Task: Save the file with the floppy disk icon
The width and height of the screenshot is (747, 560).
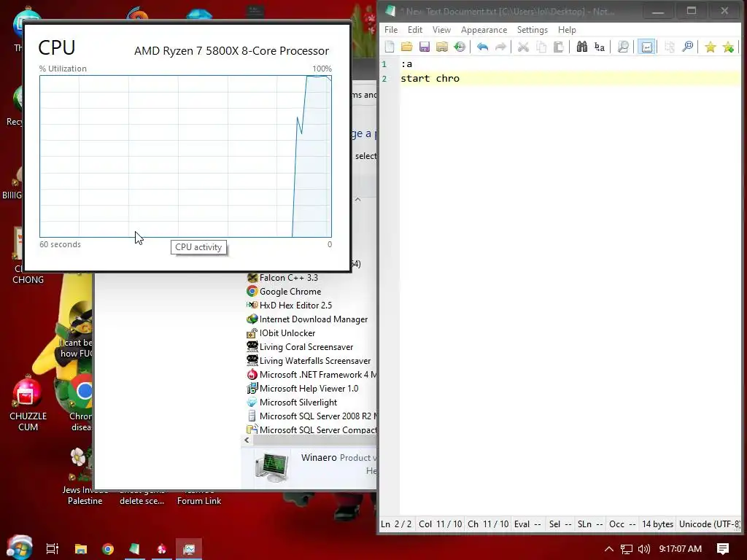Action: [425, 47]
